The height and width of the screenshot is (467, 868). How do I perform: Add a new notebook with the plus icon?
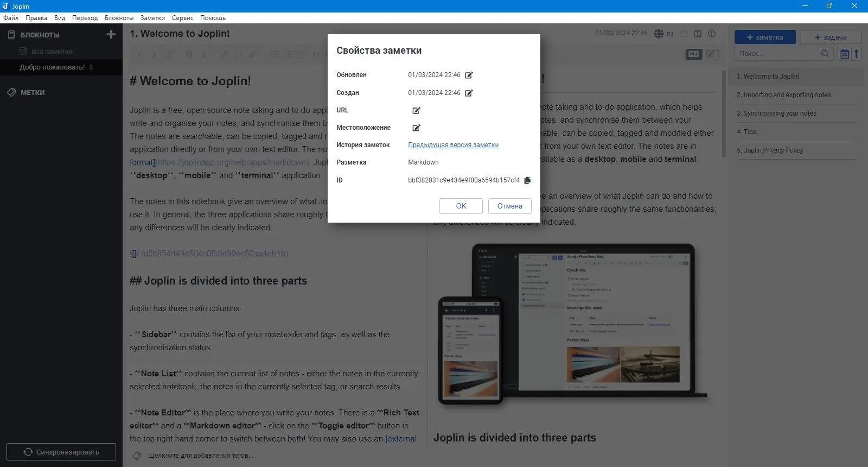(x=111, y=35)
